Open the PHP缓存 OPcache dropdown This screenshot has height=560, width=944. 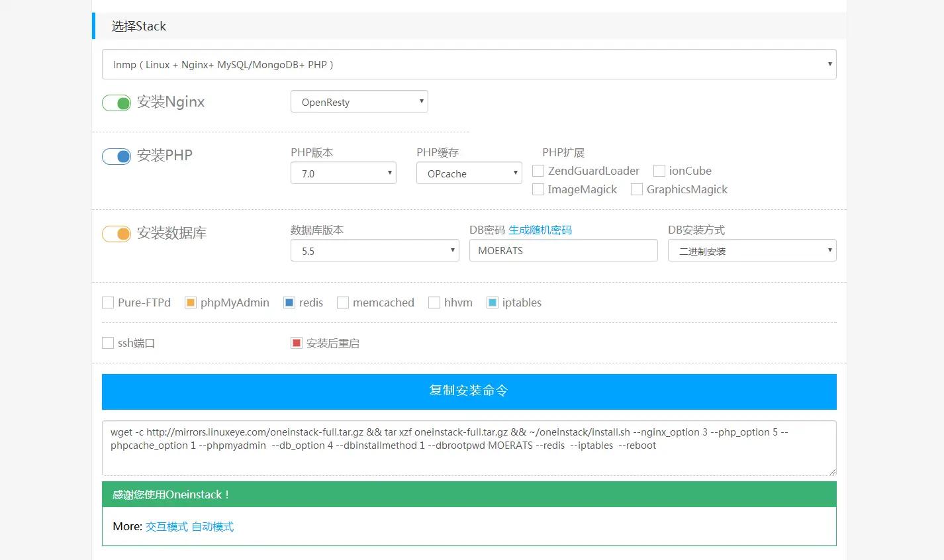click(x=469, y=173)
